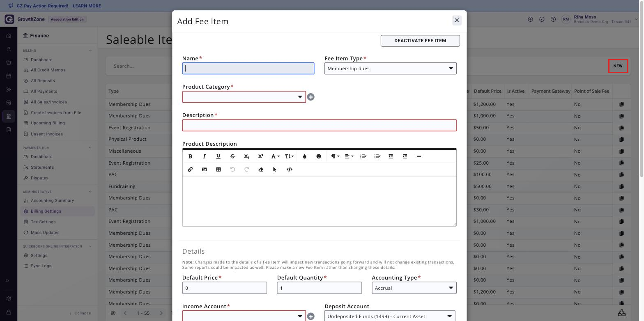Click the NEW button on Saleable Items page
Image resolution: width=644 pixels, height=321 pixels.
[x=618, y=66]
